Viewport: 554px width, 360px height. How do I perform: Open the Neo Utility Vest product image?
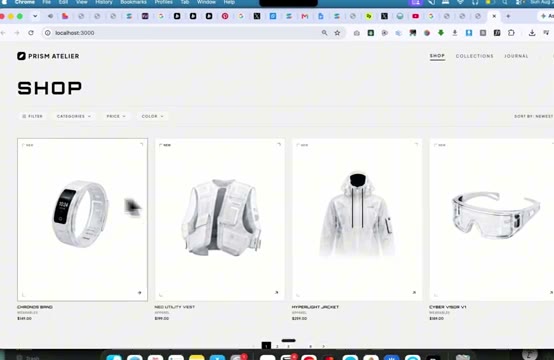tap(220, 219)
